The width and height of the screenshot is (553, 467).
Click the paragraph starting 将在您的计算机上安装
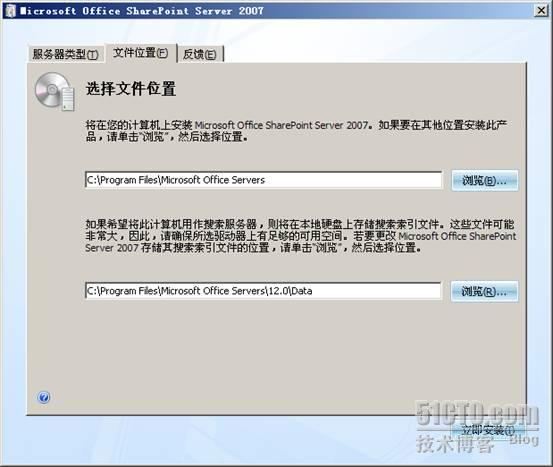297,131
